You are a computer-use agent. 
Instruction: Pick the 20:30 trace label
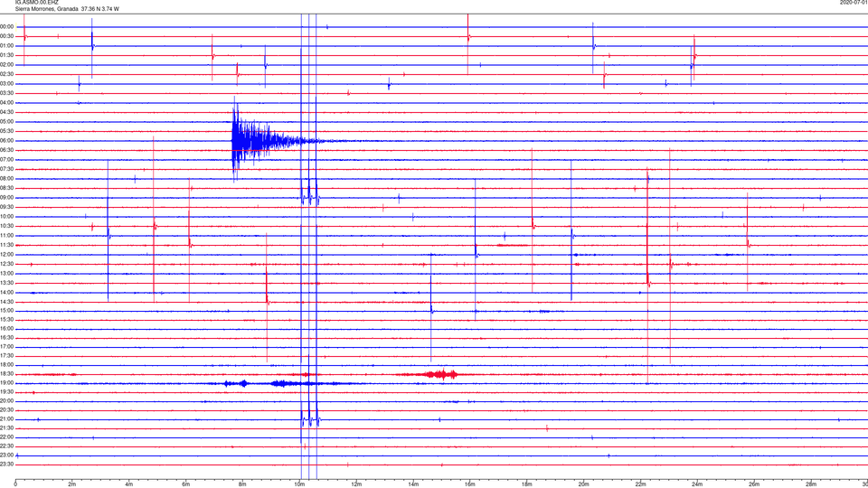(x=7, y=410)
